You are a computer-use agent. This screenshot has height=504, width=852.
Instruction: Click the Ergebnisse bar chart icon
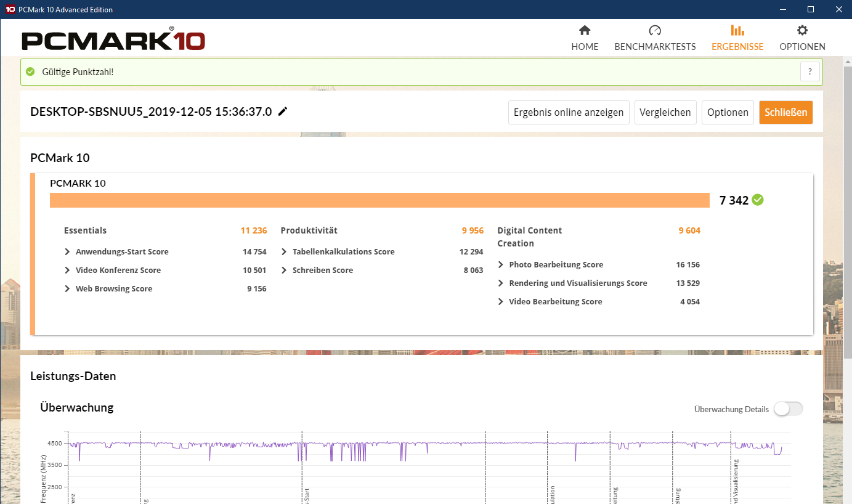pyautogui.click(x=737, y=30)
